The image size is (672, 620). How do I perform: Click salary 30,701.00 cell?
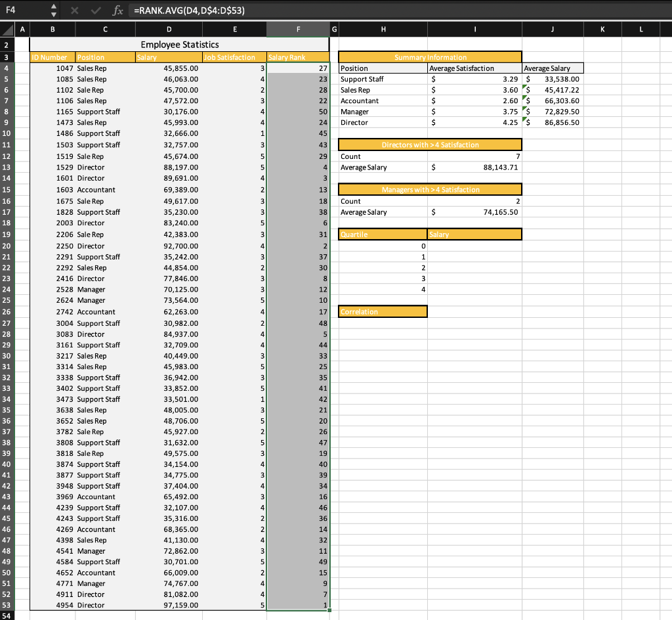click(x=169, y=562)
